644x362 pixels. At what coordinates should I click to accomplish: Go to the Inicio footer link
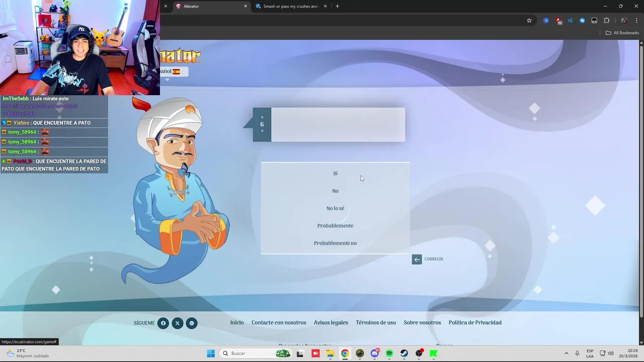pos(237,323)
